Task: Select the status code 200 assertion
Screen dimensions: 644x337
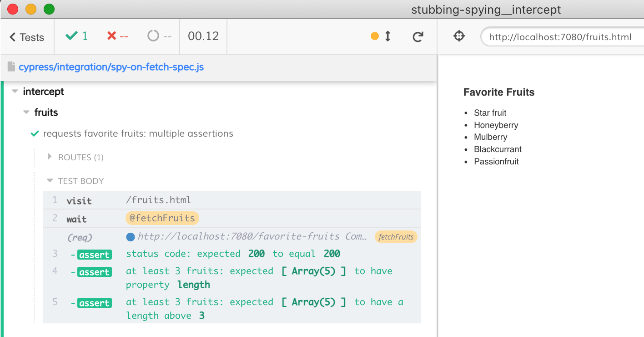Action: 232,254
